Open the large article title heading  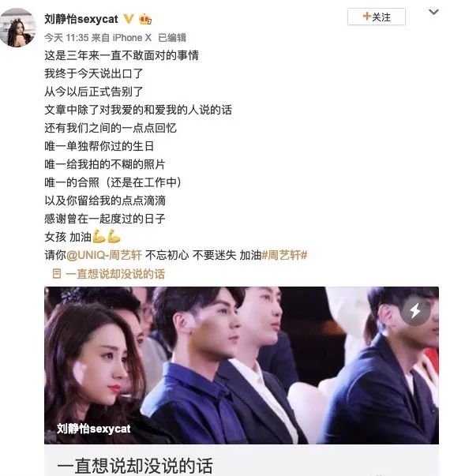click(135, 466)
